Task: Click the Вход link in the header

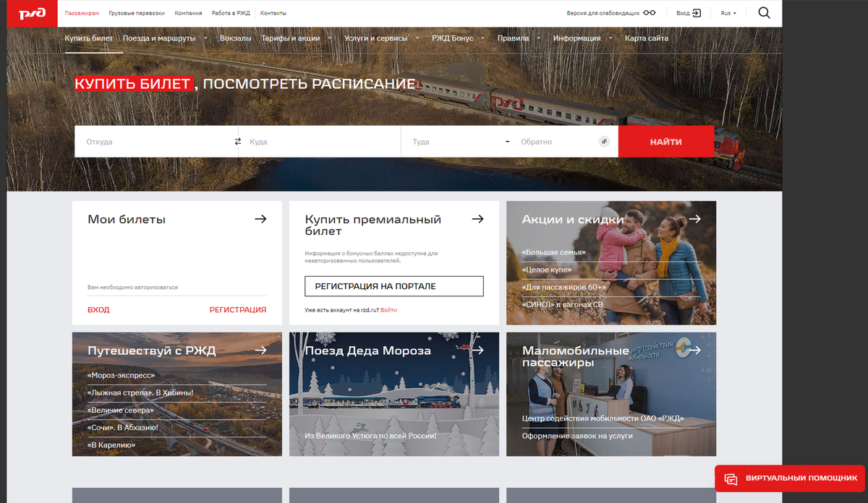Action: [683, 13]
